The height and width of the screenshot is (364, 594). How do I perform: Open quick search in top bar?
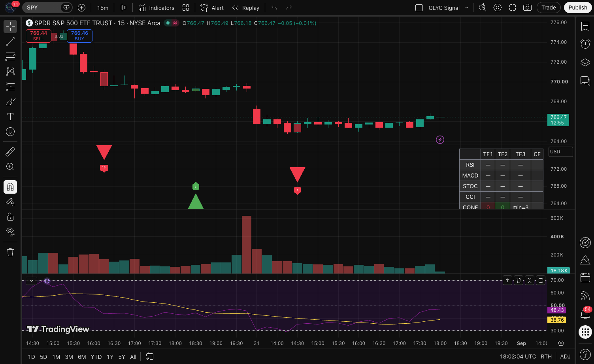(x=482, y=8)
